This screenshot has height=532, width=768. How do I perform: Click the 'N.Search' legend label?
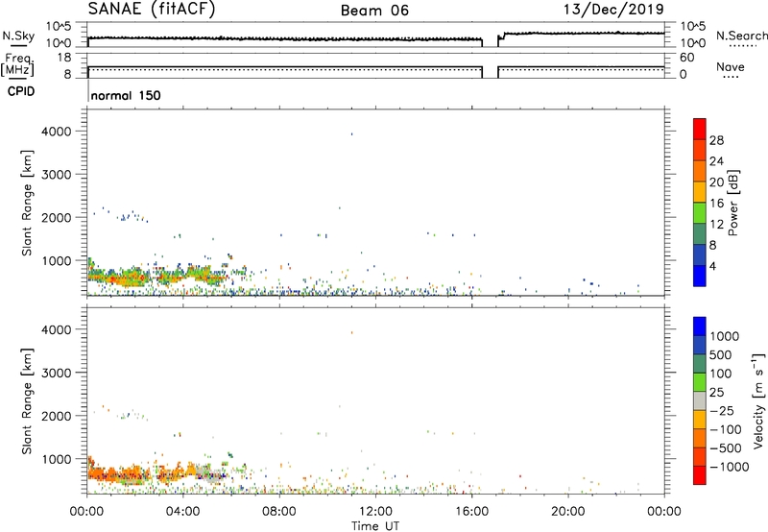click(x=742, y=36)
